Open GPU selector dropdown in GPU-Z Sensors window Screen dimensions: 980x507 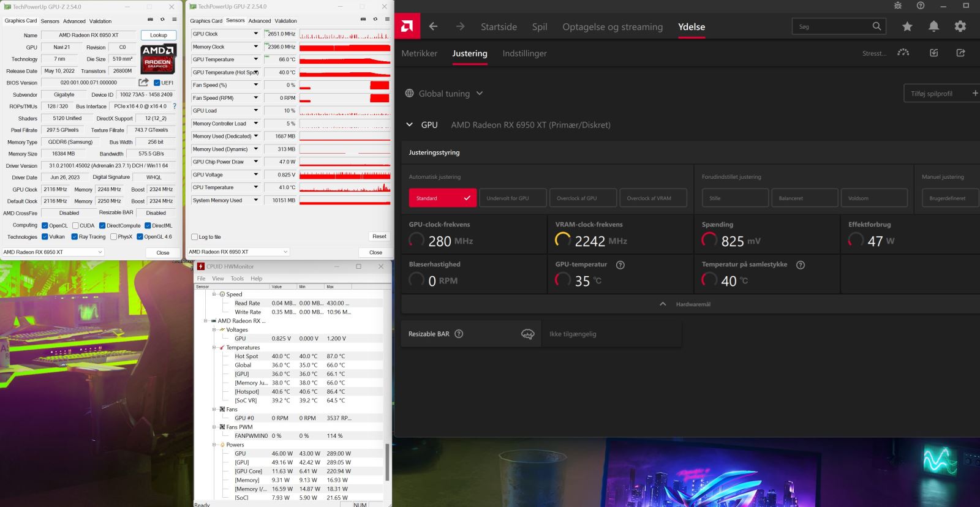point(238,252)
